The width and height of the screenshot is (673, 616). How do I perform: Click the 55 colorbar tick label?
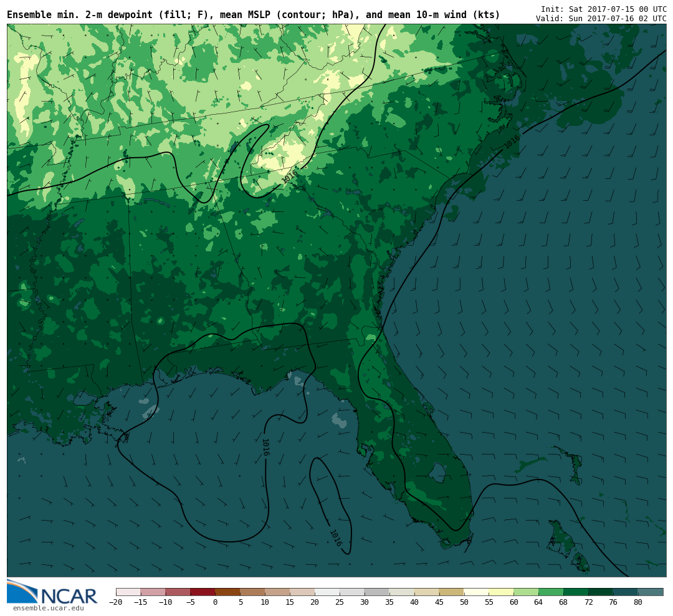(x=489, y=602)
